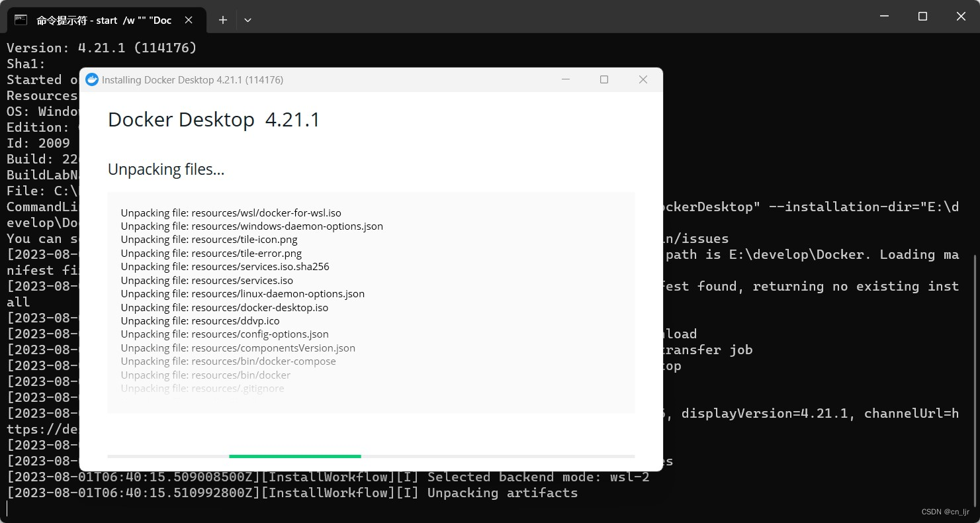Click the terminal text cursor line

[x=7, y=508]
